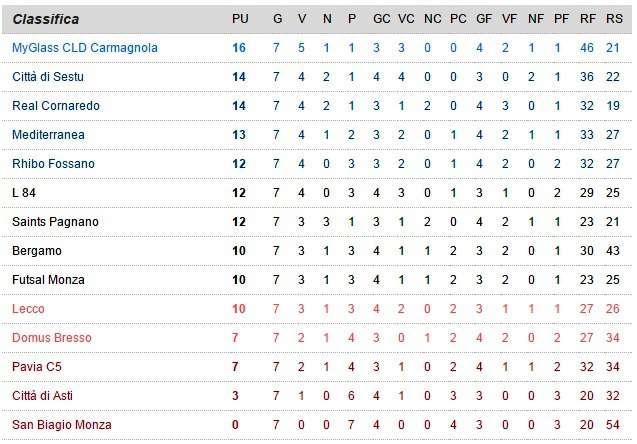Image resolution: width=637 pixels, height=444 pixels.
Task: Select the L 84 team row
Action: click(x=24, y=193)
